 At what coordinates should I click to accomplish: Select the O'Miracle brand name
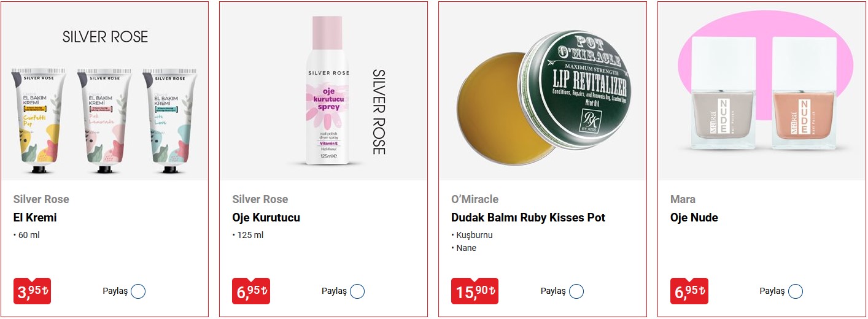pyautogui.click(x=475, y=199)
